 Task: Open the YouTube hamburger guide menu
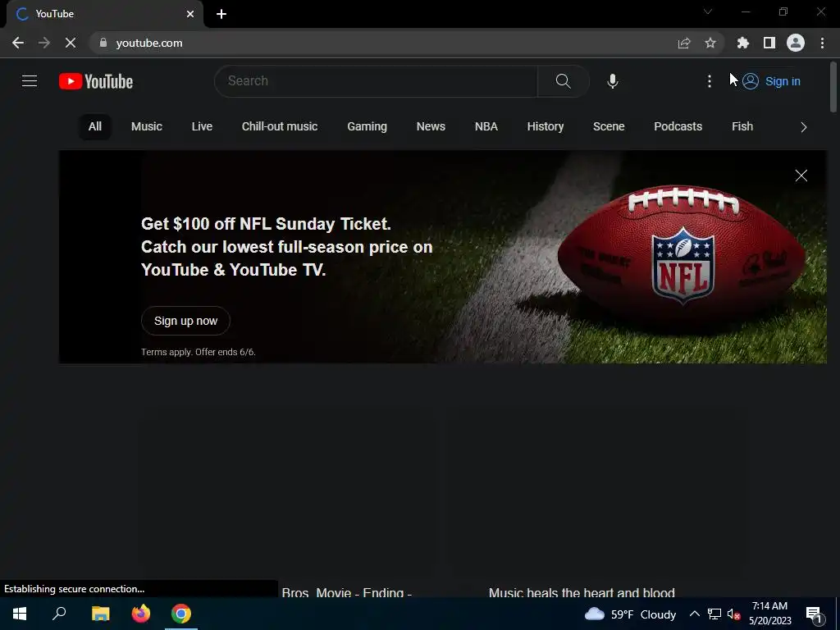(30, 81)
